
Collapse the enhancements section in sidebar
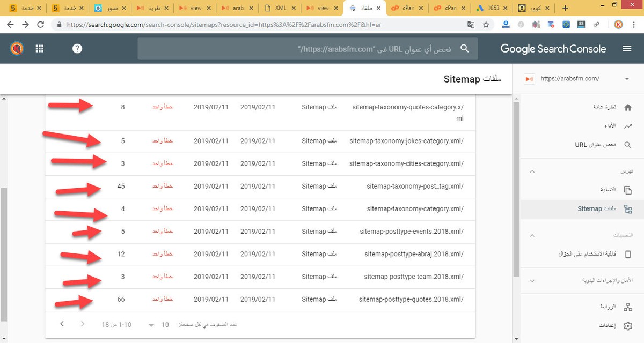[532, 236]
